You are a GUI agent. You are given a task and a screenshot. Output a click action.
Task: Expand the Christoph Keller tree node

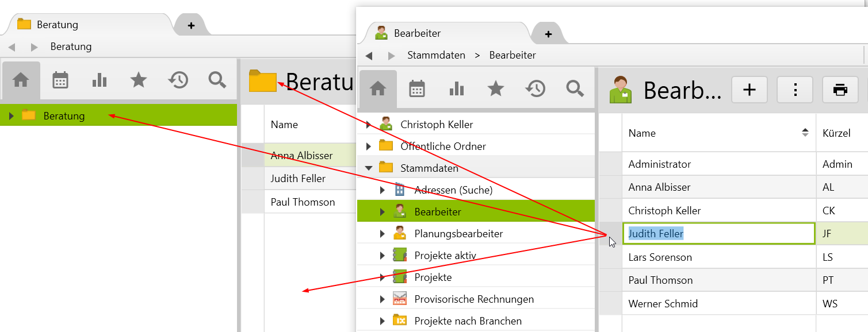coord(369,125)
